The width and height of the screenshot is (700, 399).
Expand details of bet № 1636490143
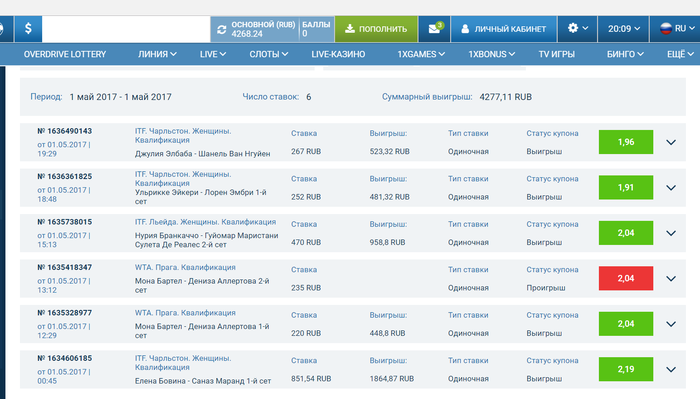pos(671,142)
